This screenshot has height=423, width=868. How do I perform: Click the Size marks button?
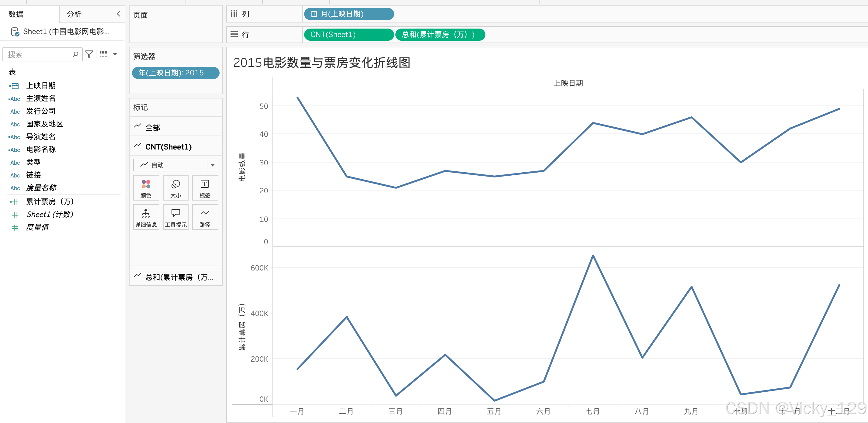tap(175, 188)
